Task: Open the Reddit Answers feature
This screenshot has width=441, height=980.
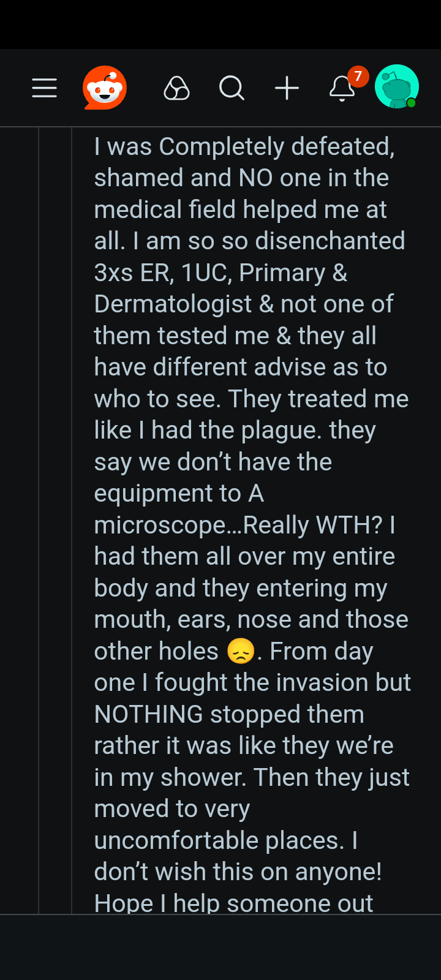Action: (x=176, y=88)
